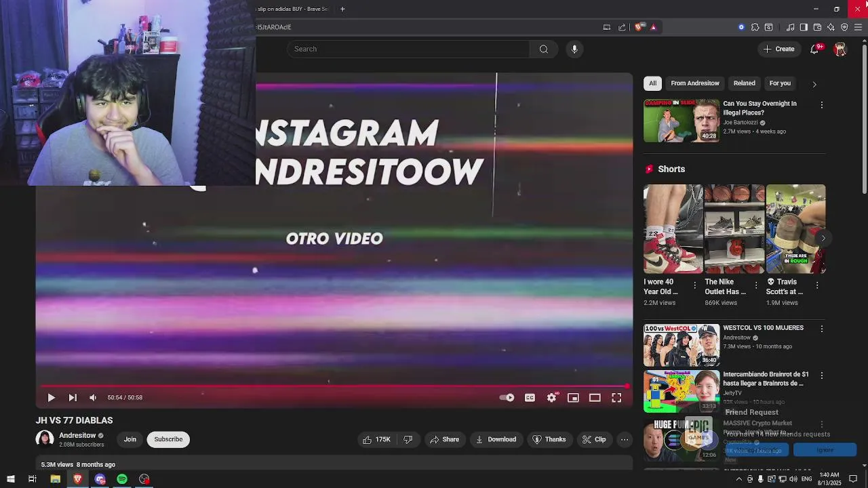Toggle the autoplay switch in player
The width and height of the screenshot is (868, 488).
[x=507, y=398]
